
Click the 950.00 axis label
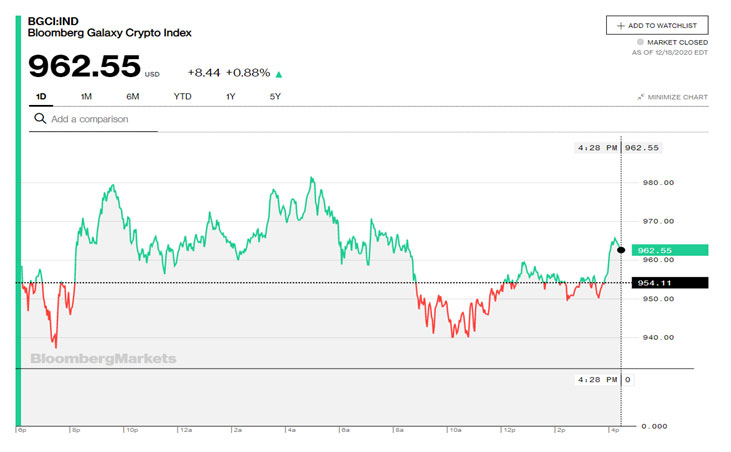tap(658, 299)
